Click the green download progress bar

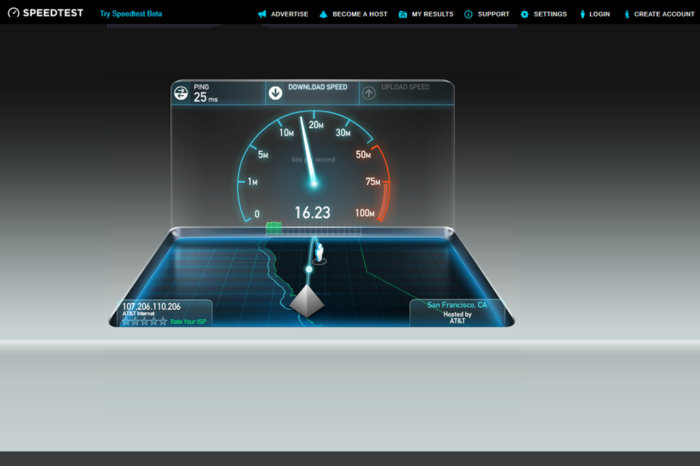pos(273,228)
